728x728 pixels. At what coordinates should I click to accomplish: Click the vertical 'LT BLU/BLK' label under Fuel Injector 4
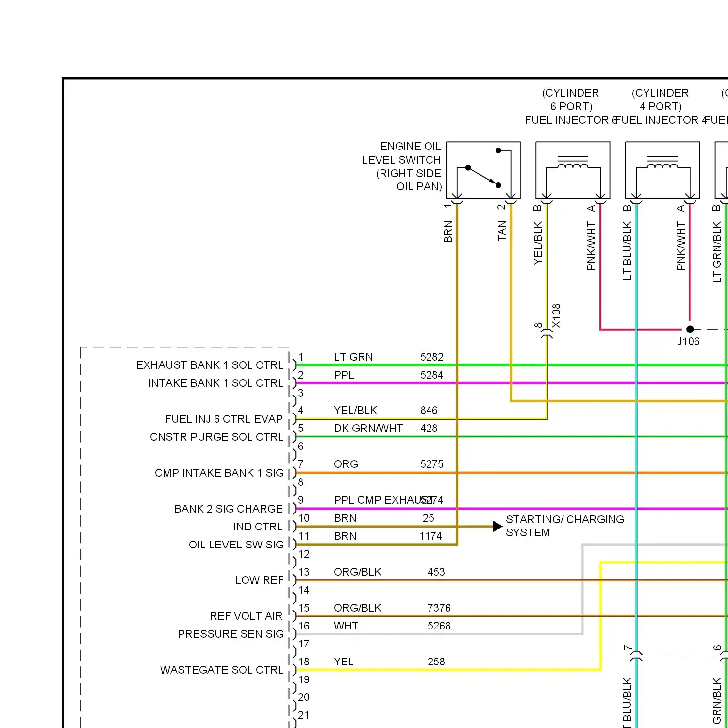(627, 251)
